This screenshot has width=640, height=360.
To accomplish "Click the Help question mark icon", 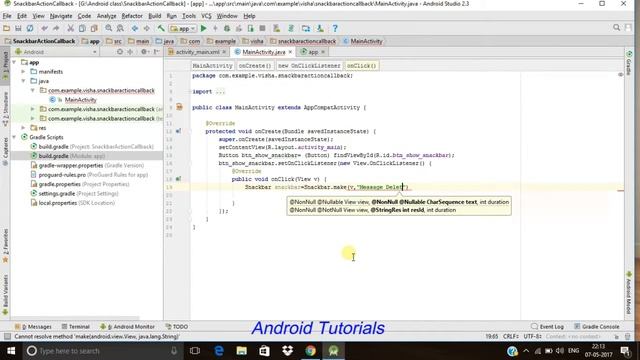I will (x=335, y=28).
